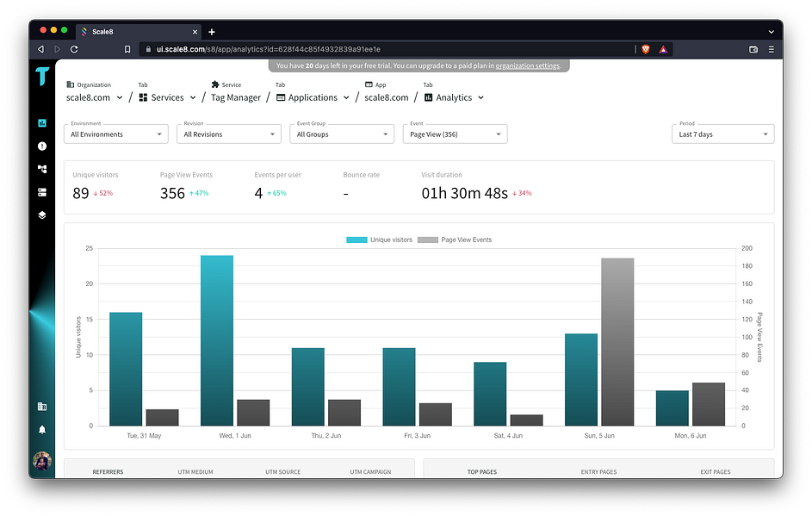Open a new browser tab
Screen dimensions: 812x517
click(212, 32)
